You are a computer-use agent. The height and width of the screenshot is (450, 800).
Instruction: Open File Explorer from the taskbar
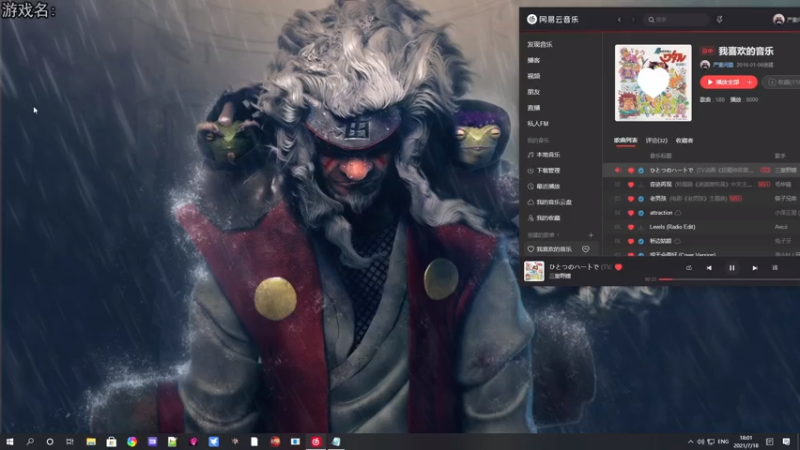(x=91, y=442)
